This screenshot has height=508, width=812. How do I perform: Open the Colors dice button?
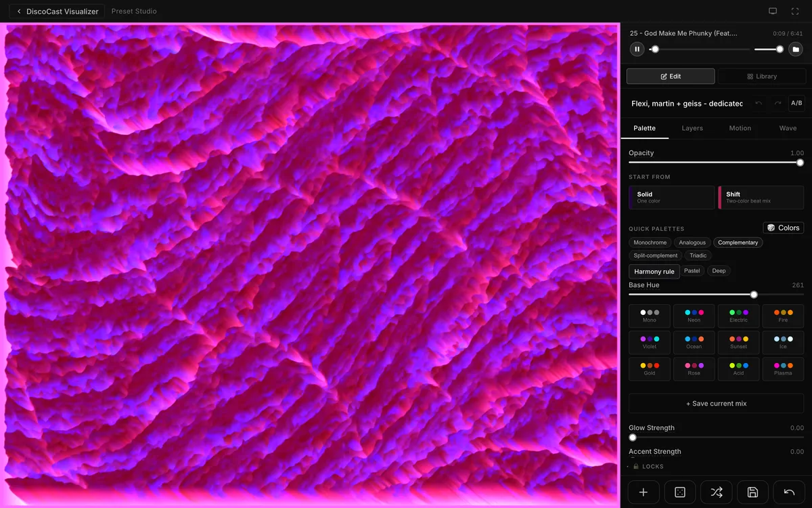point(784,228)
